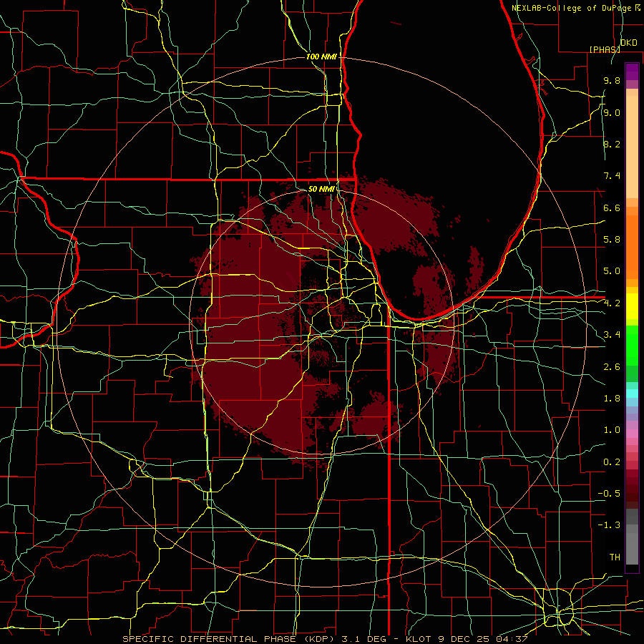644x644 pixels.
Task: Pick the orange segment of the colorbar
Action: [632, 248]
